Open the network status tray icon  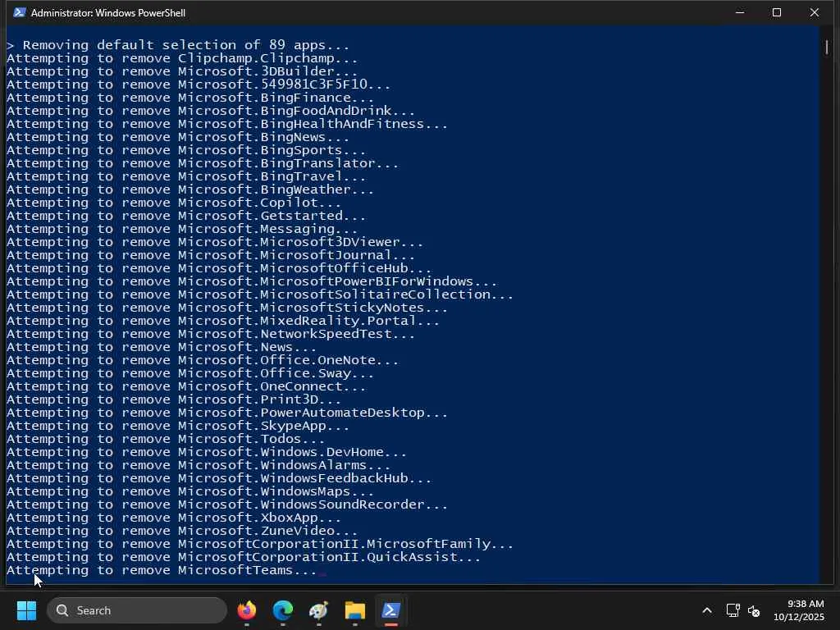(733, 610)
